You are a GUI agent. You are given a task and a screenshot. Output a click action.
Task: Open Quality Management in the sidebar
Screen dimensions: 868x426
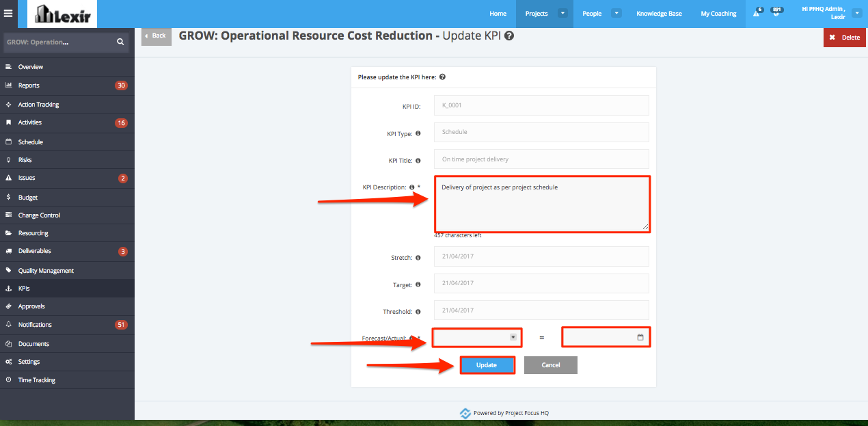pos(67,271)
